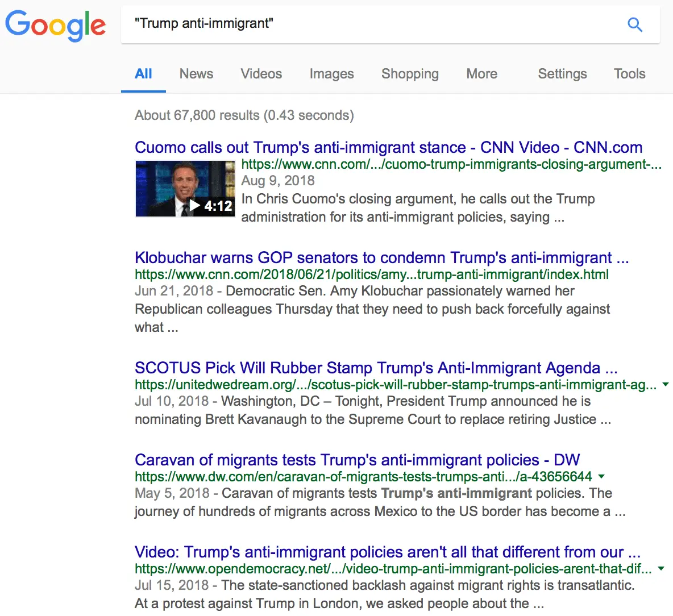
Task: Switch to the News tab
Action: click(196, 74)
